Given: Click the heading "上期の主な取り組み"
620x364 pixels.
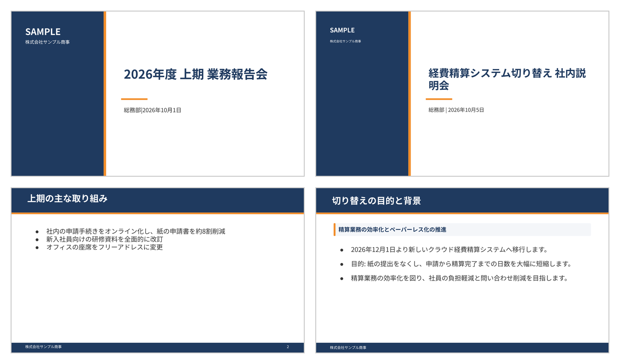Looking at the screenshot, I should click(67, 199).
